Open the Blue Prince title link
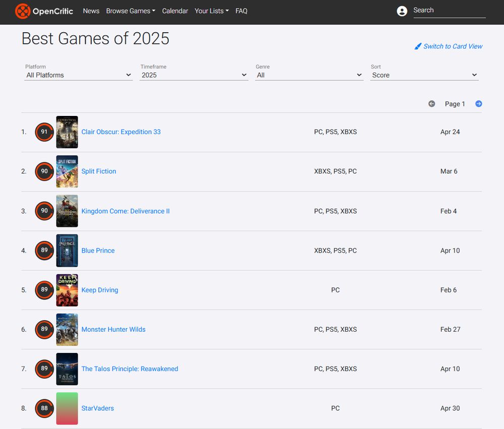This screenshot has height=429, width=504. tap(98, 251)
